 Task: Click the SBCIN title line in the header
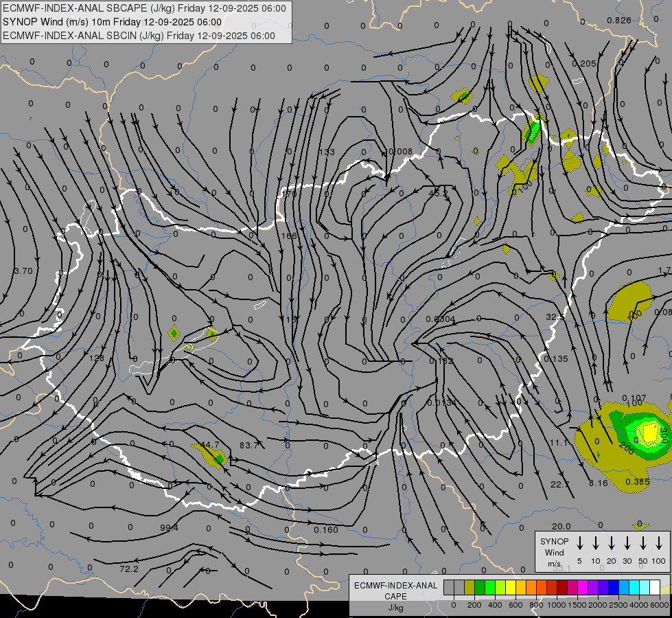tap(139, 36)
